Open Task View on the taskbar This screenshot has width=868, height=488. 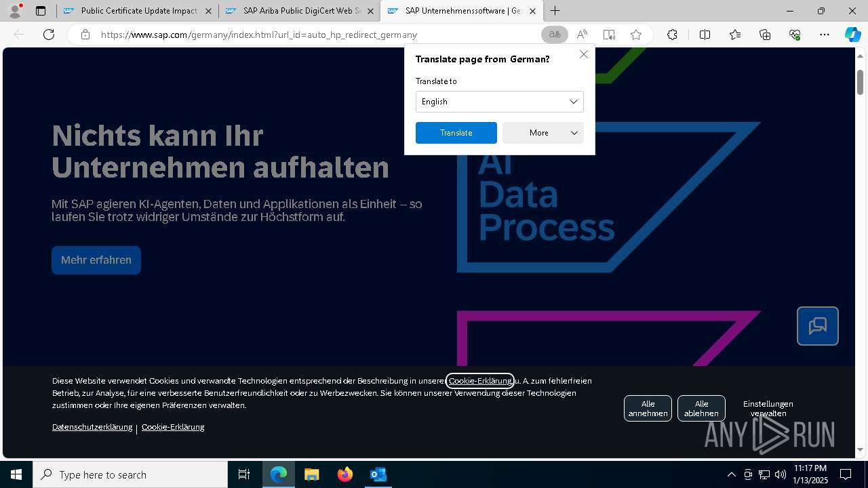tap(244, 474)
